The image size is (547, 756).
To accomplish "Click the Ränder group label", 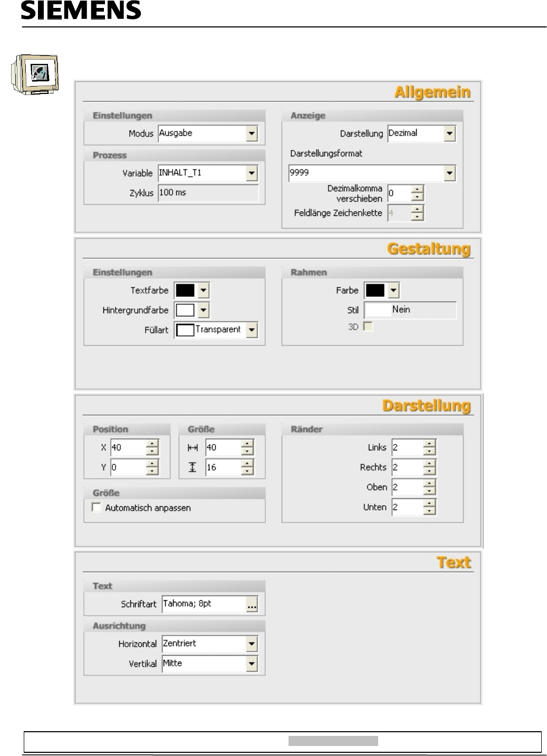I will pyautogui.click(x=306, y=429).
